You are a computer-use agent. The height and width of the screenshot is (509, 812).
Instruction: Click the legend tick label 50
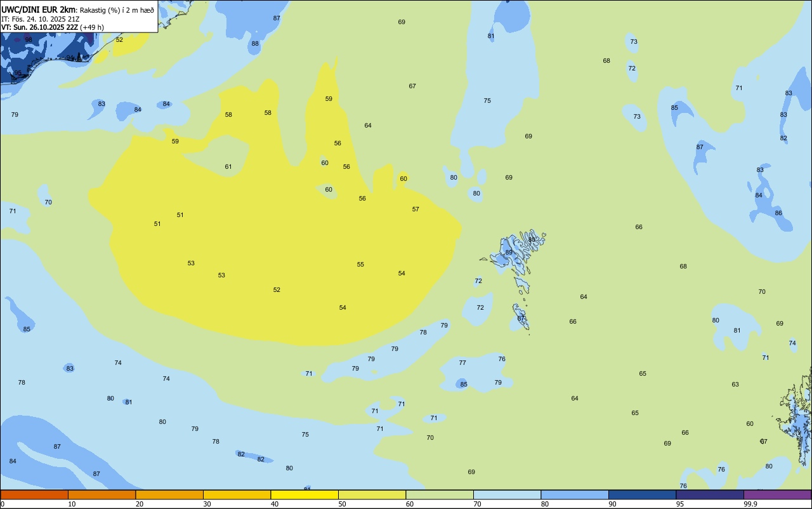point(342,504)
